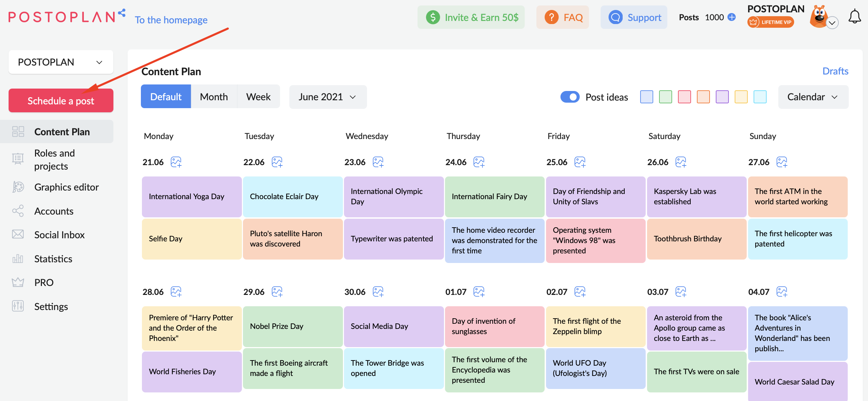The height and width of the screenshot is (401, 868).
Task: Click the Content Plan grid icon
Action: pyautogui.click(x=18, y=131)
